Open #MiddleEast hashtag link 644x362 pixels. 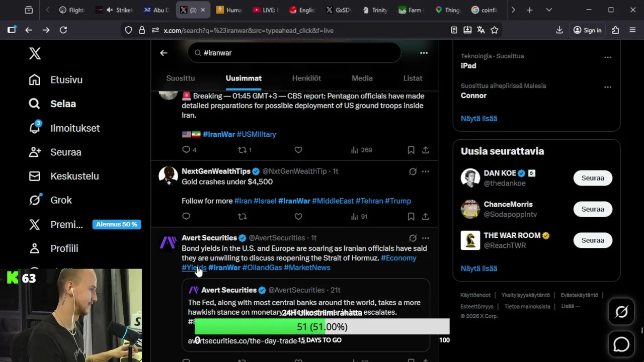[333, 201]
